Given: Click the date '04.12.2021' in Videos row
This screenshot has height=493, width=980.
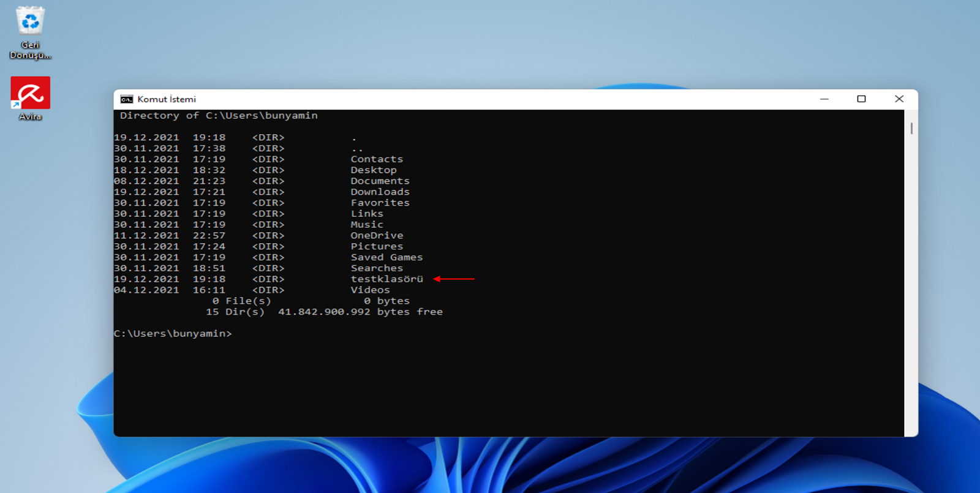Looking at the screenshot, I should (x=146, y=290).
